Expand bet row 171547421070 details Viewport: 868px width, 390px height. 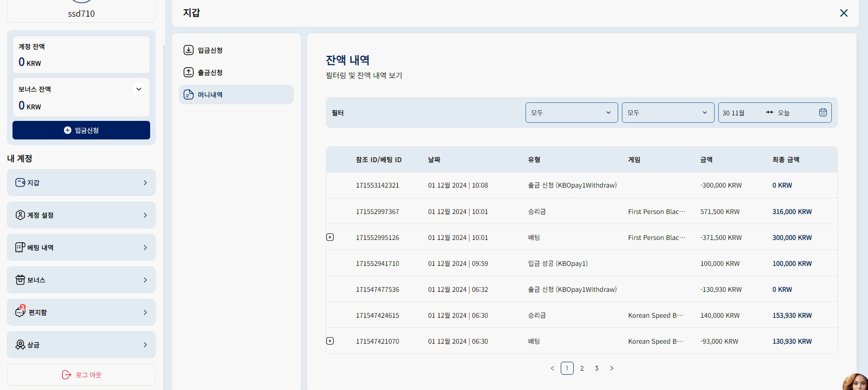click(330, 341)
